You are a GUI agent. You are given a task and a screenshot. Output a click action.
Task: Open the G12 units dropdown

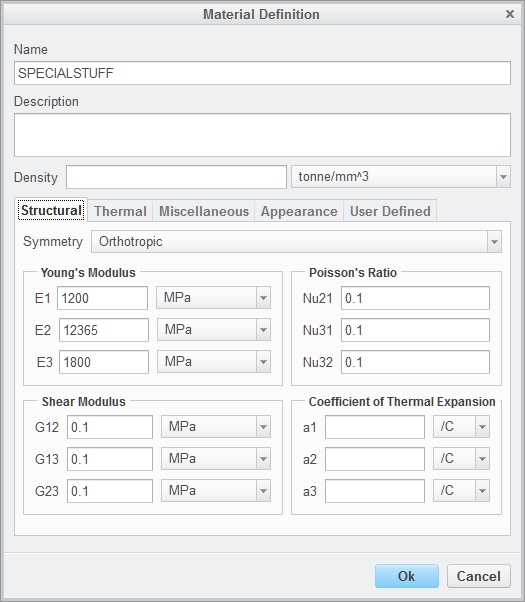point(216,427)
